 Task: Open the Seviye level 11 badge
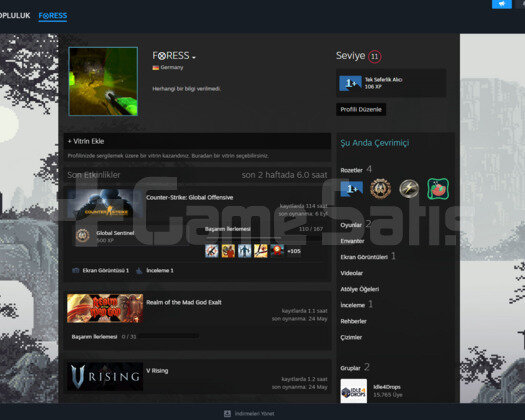(375, 56)
